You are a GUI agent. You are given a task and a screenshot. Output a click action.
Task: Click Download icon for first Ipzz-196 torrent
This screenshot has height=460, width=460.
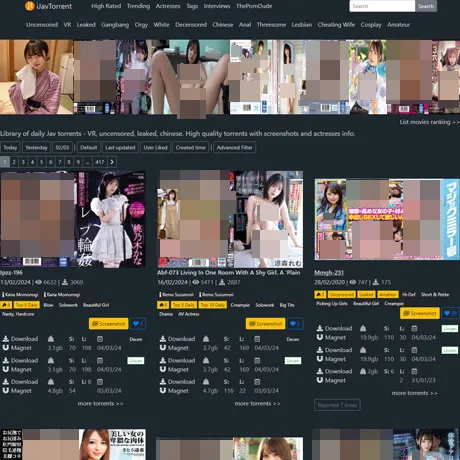point(6,339)
